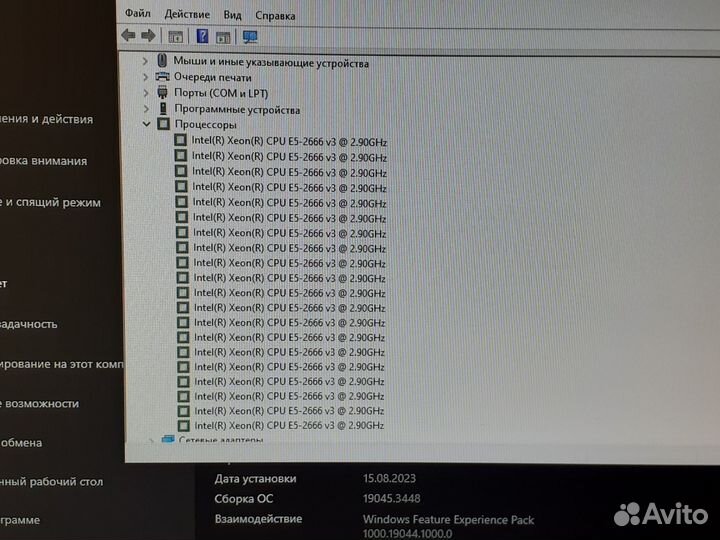Click the action pane toolbar icon

223,38
